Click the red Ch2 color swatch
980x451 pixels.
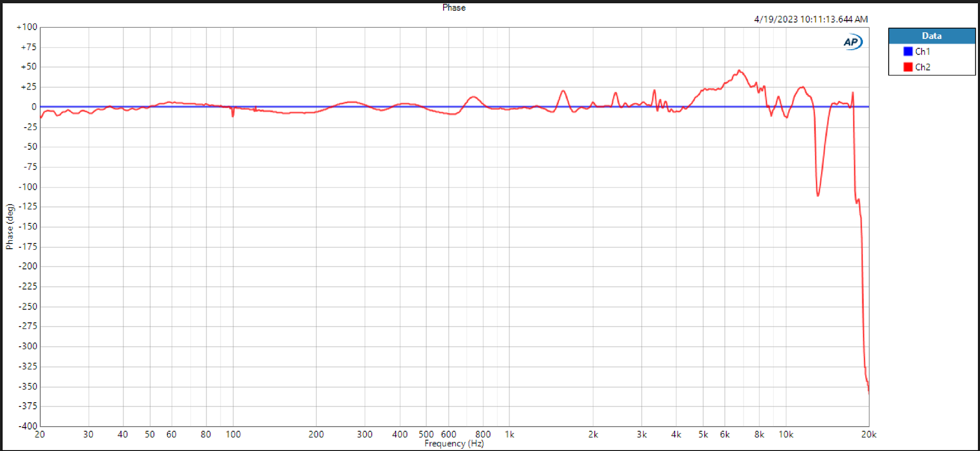click(908, 67)
